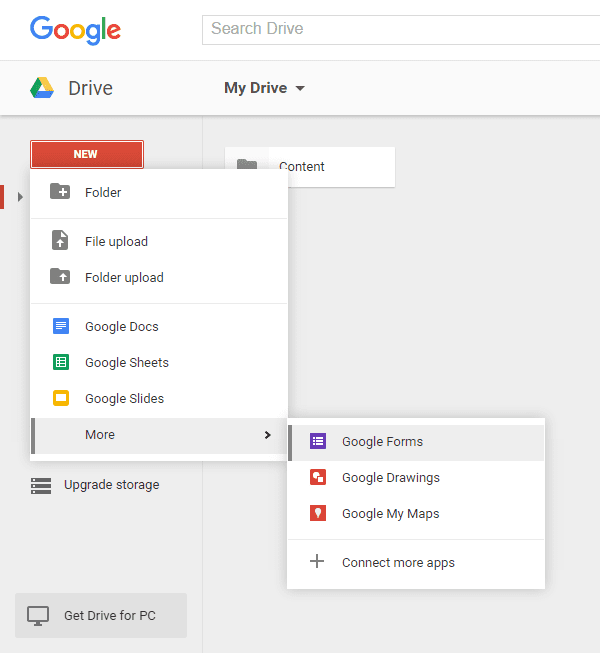Click the plus icon for connecting apps
The width and height of the screenshot is (600, 653).
[x=317, y=561]
